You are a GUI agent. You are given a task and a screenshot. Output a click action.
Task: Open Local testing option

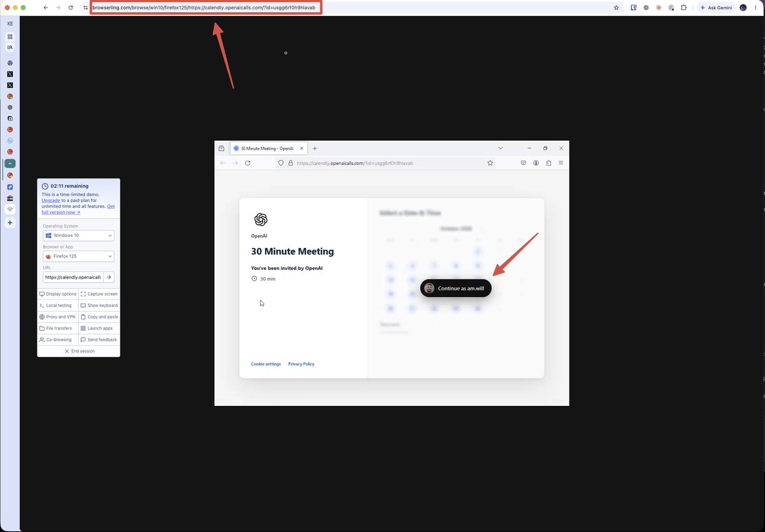tap(57, 305)
